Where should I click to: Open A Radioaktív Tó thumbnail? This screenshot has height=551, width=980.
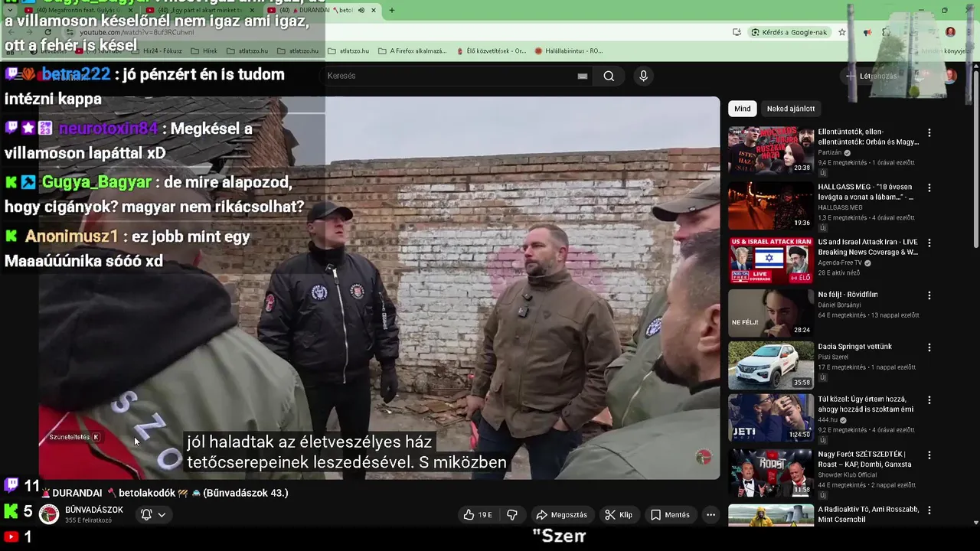771,516
